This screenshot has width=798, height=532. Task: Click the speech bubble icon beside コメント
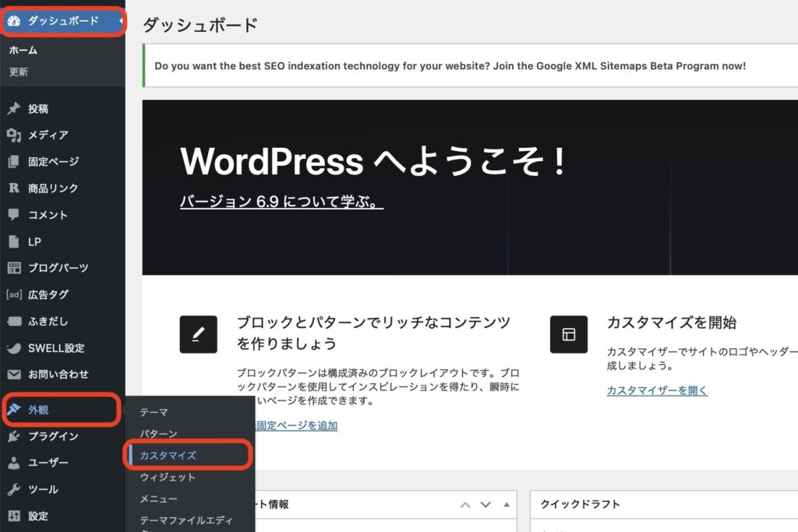tap(13, 215)
